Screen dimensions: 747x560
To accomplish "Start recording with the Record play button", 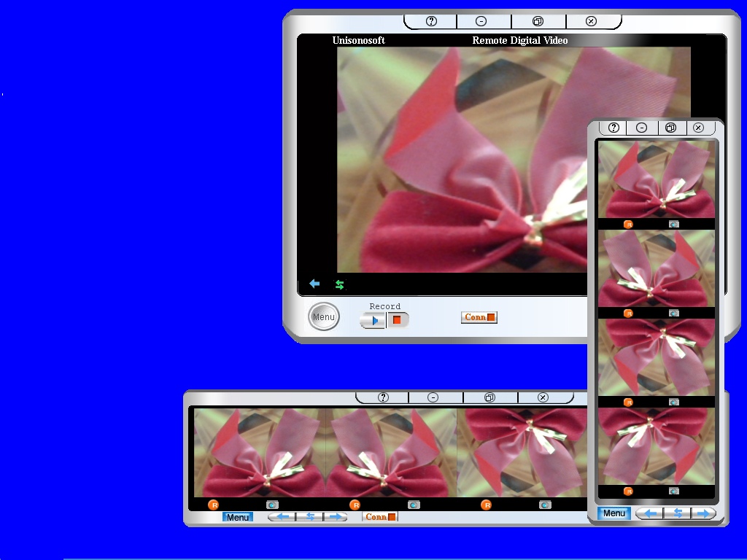I will [373, 320].
